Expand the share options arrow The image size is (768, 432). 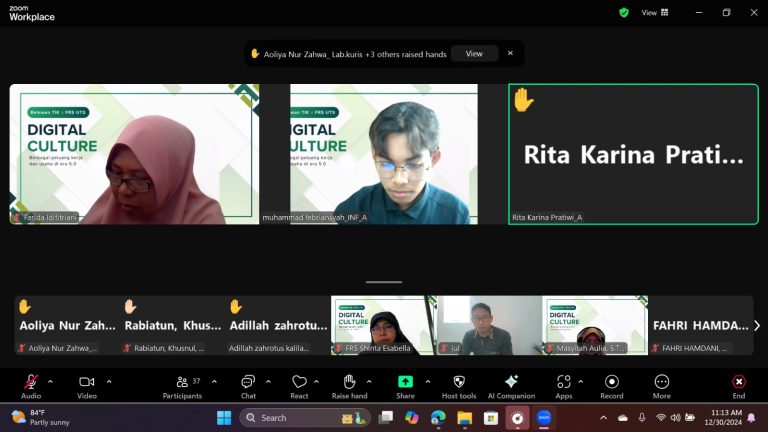point(428,382)
